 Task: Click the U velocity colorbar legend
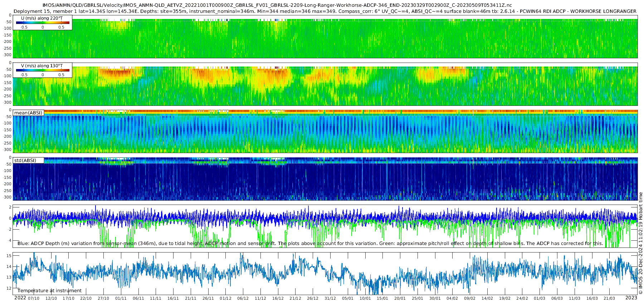coord(43,23)
